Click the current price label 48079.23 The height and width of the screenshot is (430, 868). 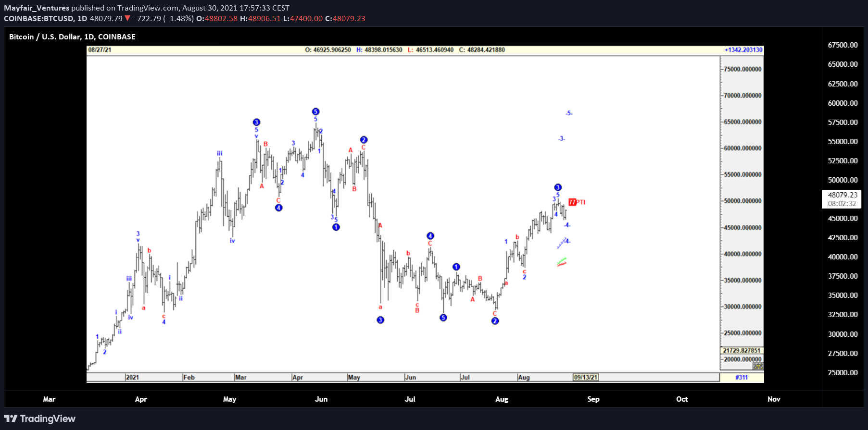843,195
